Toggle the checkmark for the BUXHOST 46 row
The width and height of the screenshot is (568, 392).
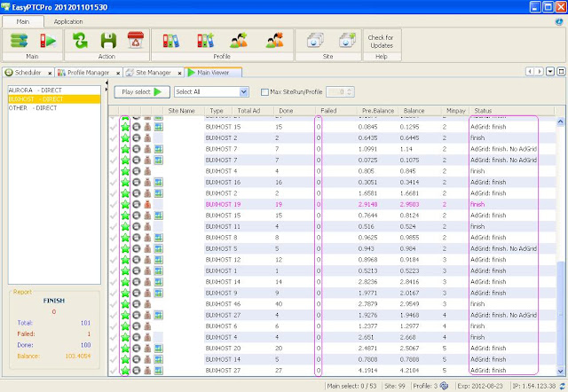(x=114, y=304)
